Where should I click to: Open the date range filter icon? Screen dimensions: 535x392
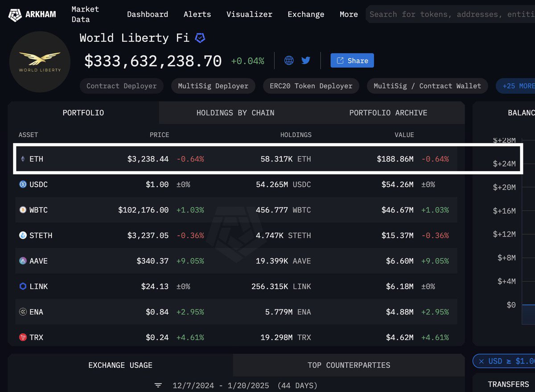pos(158,385)
